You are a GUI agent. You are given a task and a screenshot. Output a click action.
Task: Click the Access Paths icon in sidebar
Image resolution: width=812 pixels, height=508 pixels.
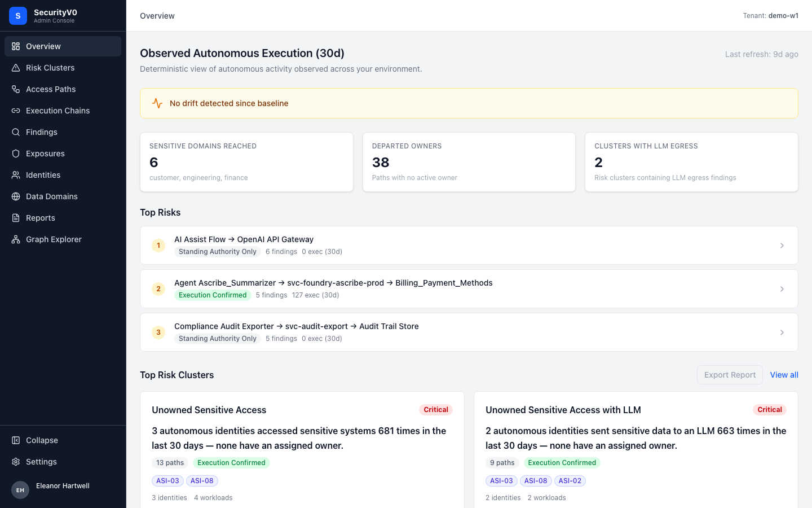(16, 89)
